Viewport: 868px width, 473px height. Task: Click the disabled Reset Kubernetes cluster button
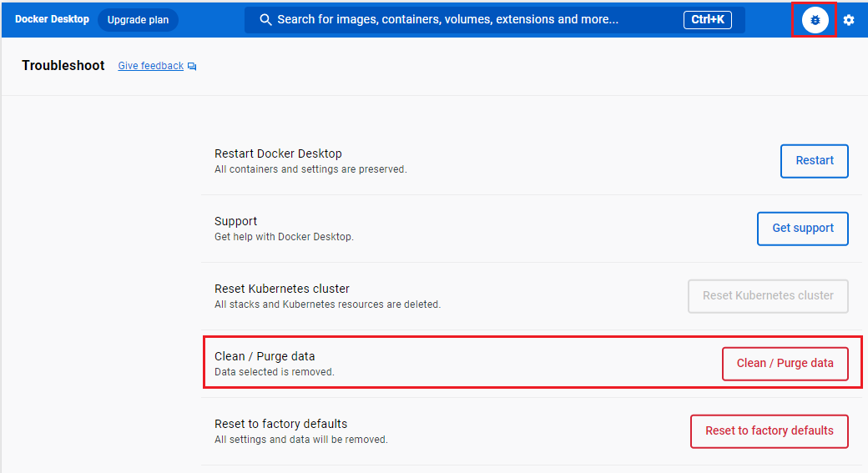coord(768,296)
